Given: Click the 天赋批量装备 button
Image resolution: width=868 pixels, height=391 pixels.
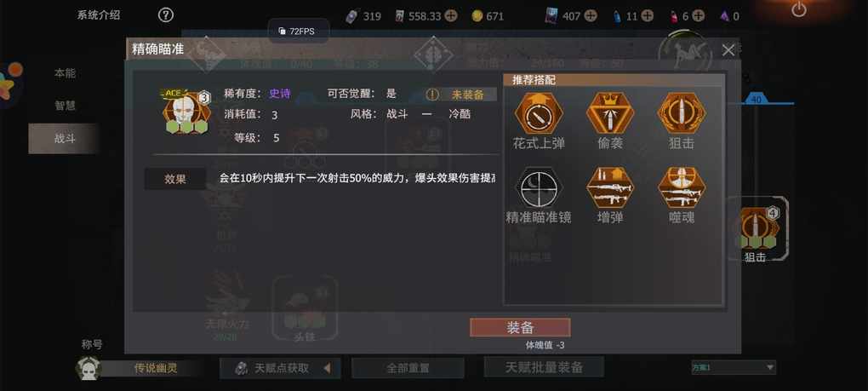Looking at the screenshot, I should [x=544, y=367].
